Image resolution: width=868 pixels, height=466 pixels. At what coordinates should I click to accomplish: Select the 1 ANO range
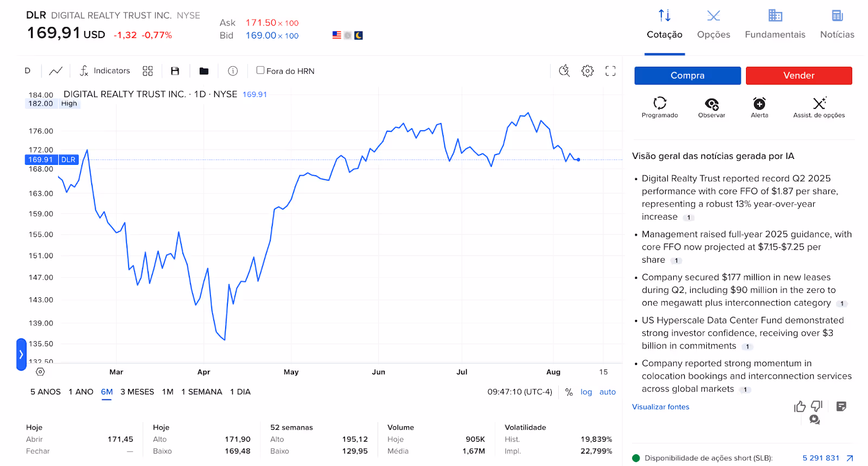81,392
